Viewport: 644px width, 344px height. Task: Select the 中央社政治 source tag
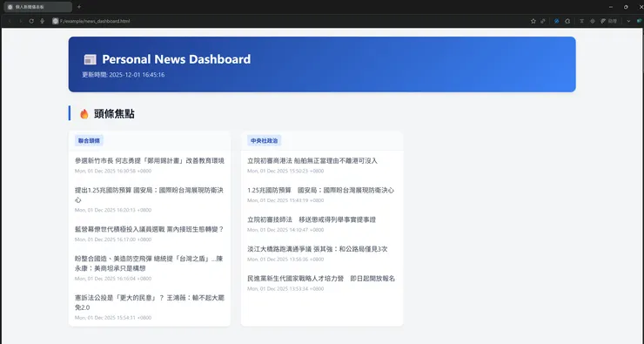[264, 140]
